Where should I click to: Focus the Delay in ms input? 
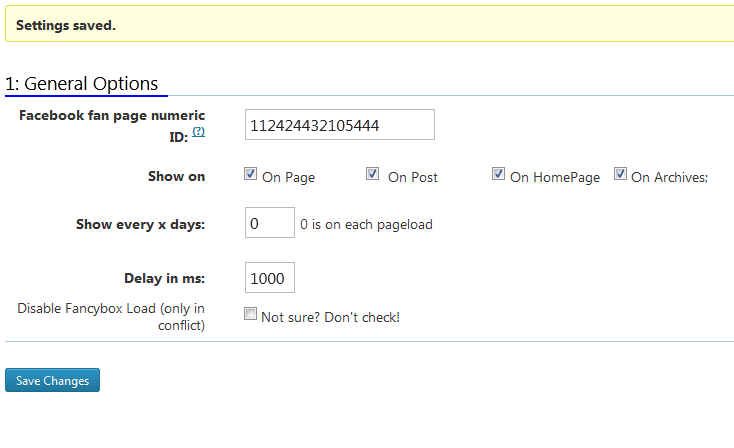(x=270, y=278)
